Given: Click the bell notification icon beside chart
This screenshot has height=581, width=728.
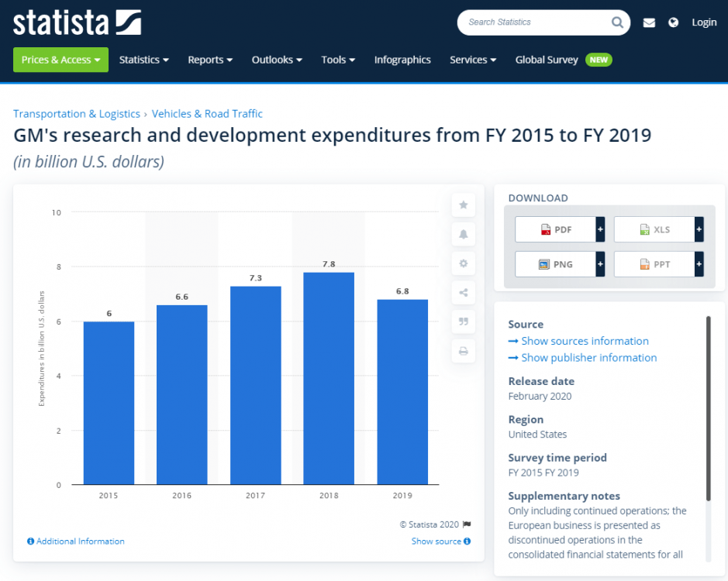Looking at the screenshot, I should (x=463, y=234).
